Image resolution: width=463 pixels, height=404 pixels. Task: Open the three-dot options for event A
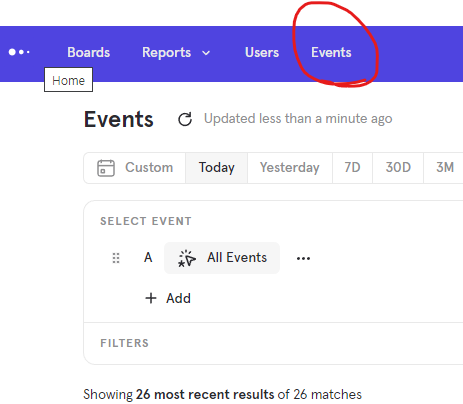(x=303, y=258)
